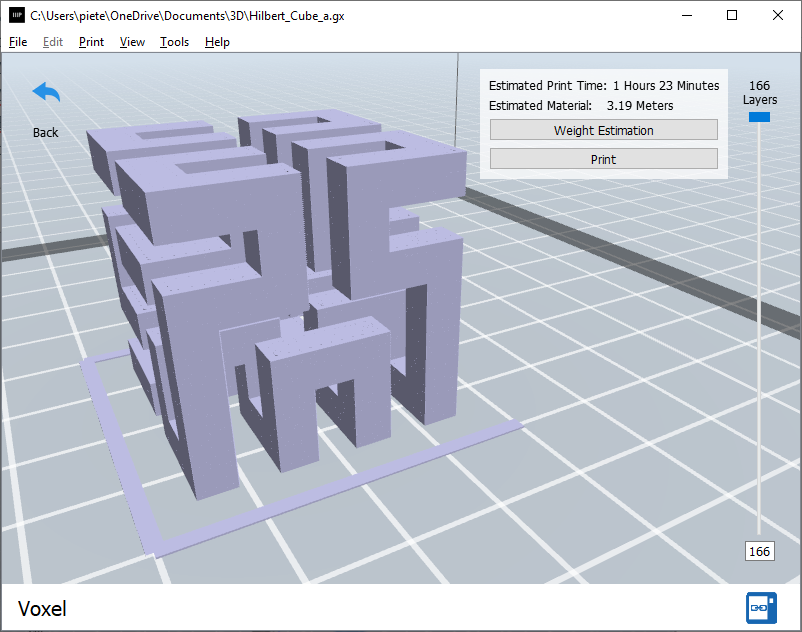The height and width of the screenshot is (632, 802).
Task: Click the blue layer slider handle
Action: [759, 117]
